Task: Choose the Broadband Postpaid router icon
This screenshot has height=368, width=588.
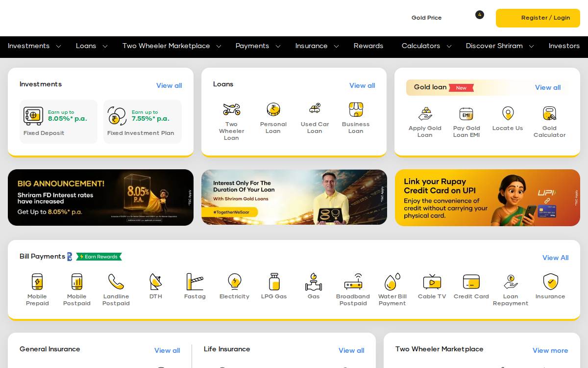Action: point(353,282)
